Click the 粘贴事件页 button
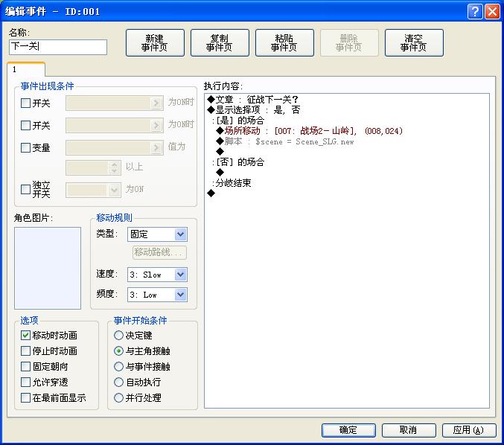The width and height of the screenshot is (504, 445). (284, 42)
